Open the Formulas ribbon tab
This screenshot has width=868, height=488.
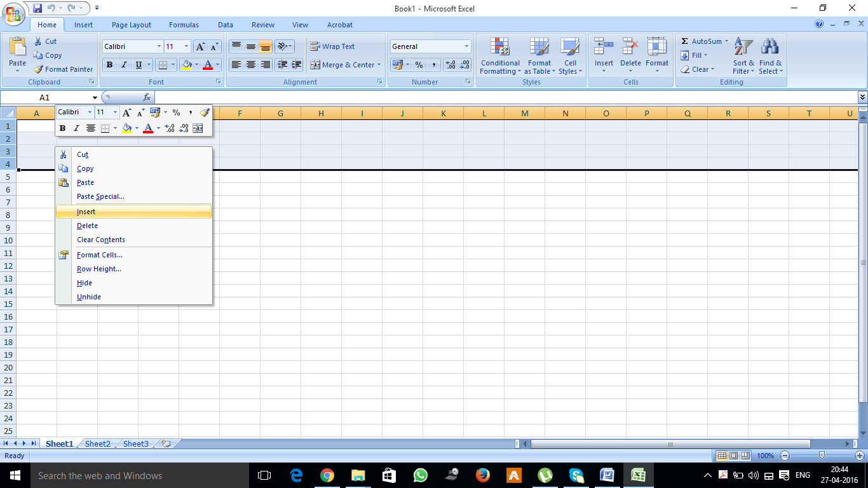click(184, 25)
